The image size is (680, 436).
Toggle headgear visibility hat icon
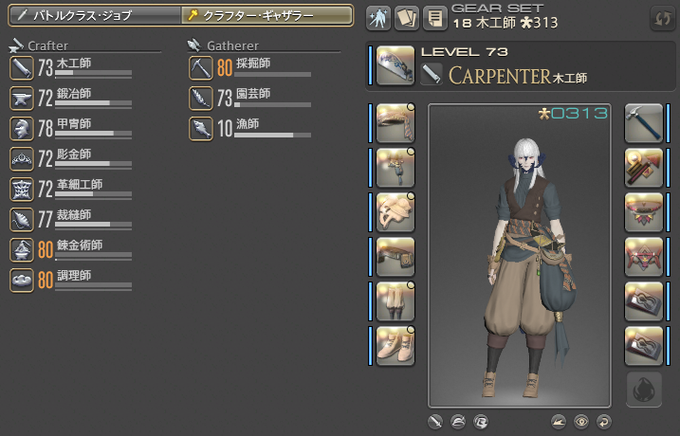tap(458, 421)
